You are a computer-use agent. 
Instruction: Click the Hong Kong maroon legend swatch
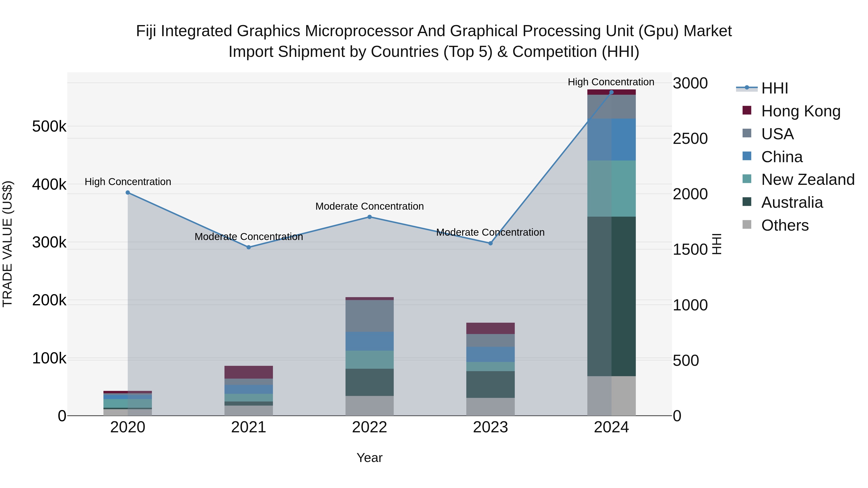[x=747, y=110]
